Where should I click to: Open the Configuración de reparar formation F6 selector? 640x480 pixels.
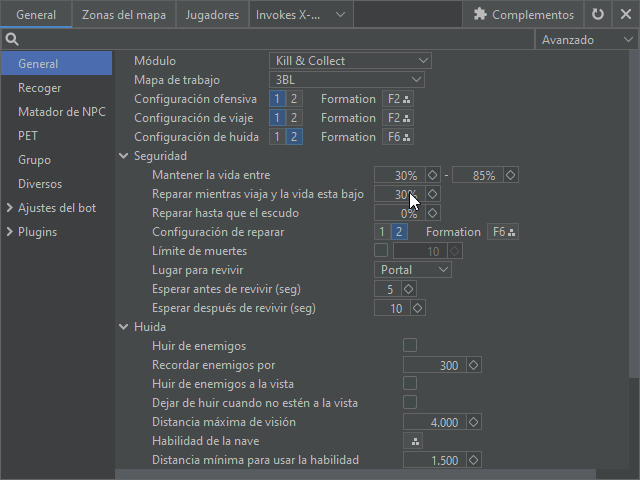point(503,232)
